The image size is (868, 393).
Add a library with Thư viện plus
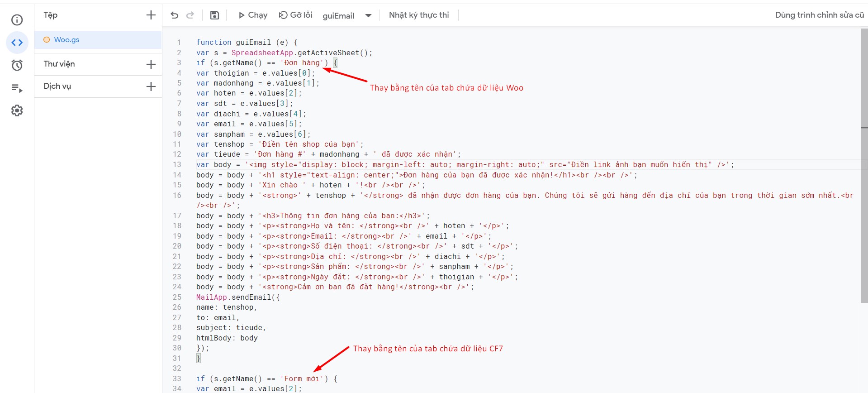(x=151, y=64)
